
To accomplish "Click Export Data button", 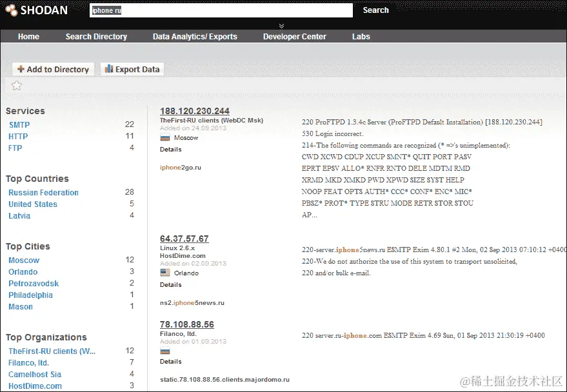I will pyautogui.click(x=132, y=69).
